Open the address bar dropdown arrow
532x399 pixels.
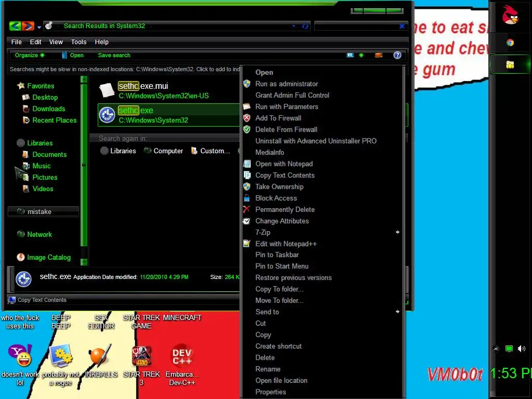point(294,26)
